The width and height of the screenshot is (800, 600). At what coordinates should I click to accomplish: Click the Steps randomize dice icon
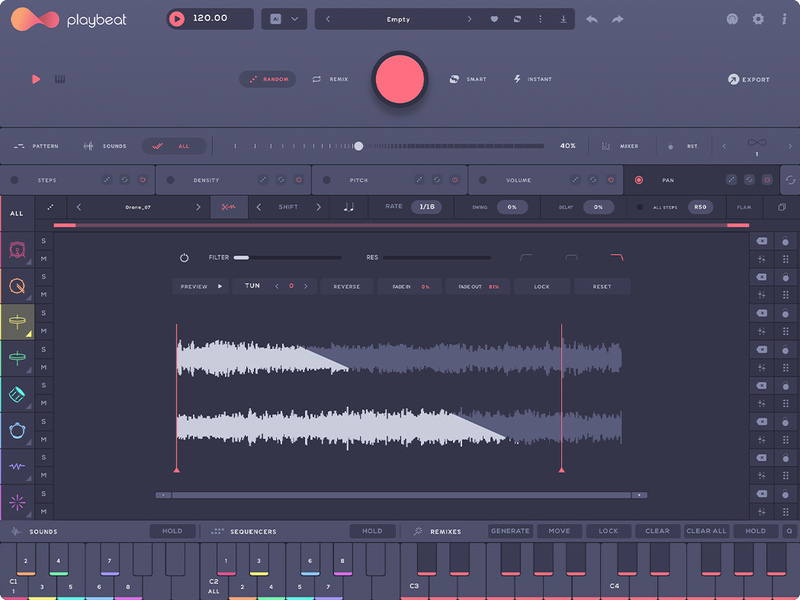point(107,180)
